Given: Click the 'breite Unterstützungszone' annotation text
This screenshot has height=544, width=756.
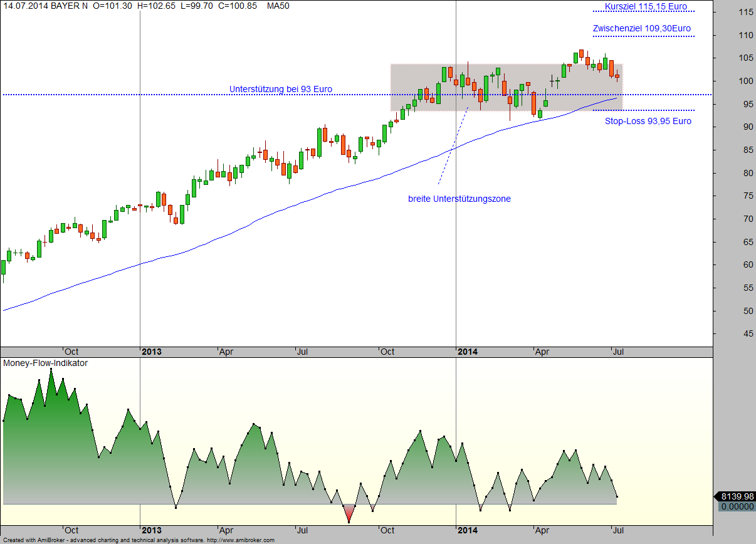Looking at the screenshot, I should 459,199.
